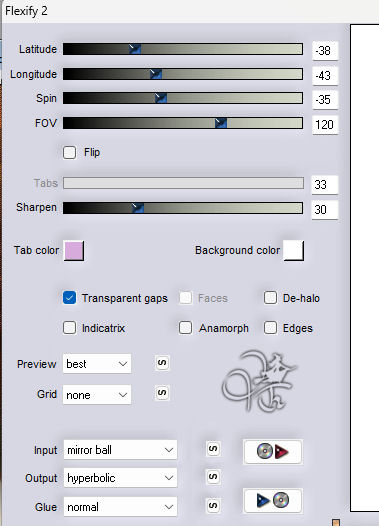Open the Input mirror ball dropdown

tap(120, 450)
